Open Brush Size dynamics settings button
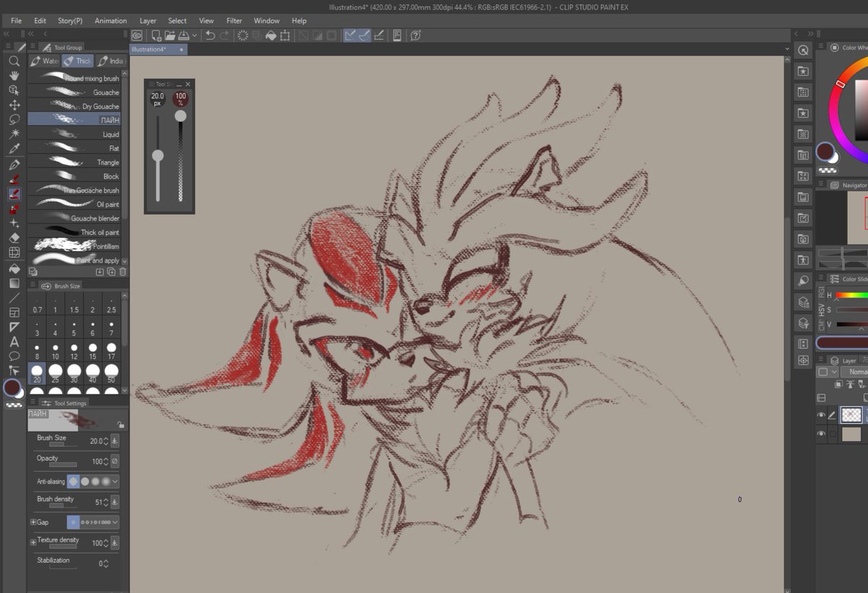Viewport: 868px width, 593px height. point(115,440)
